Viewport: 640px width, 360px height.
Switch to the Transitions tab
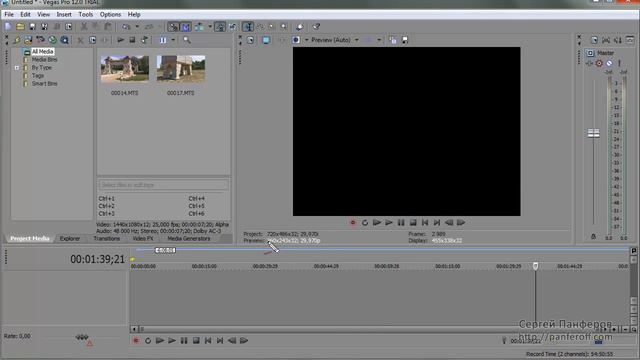(x=107, y=238)
